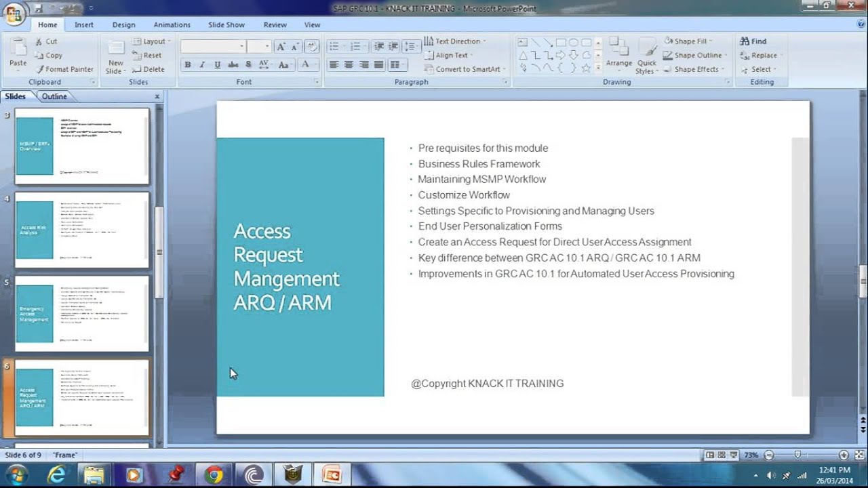
Task: Increase list indent level
Action: pos(394,47)
